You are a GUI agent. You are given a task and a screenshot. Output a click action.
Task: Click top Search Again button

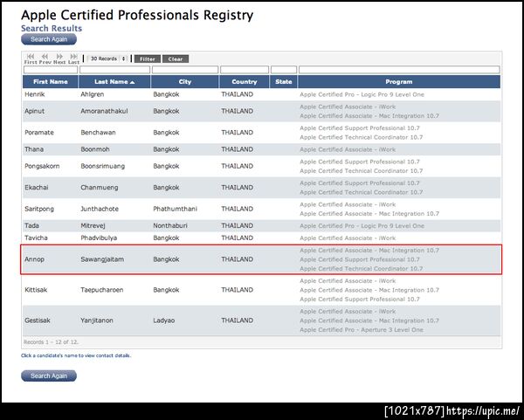[49, 39]
